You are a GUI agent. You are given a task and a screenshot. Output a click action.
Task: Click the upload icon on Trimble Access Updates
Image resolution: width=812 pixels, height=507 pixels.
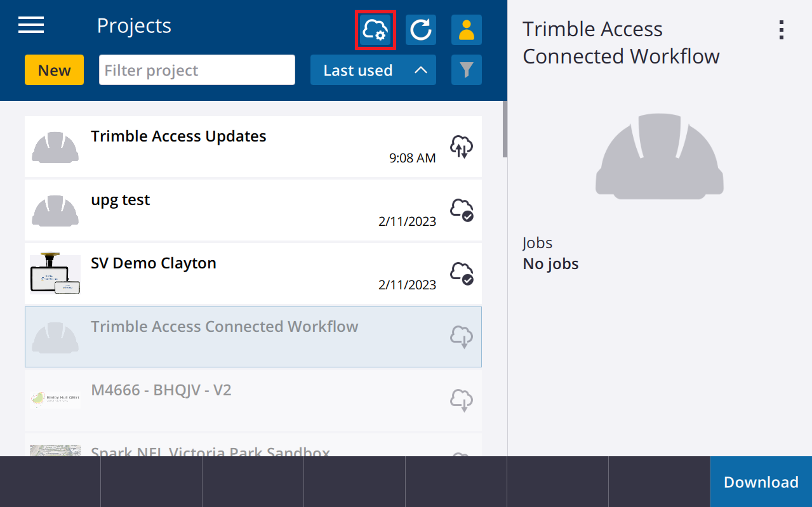pos(462,147)
